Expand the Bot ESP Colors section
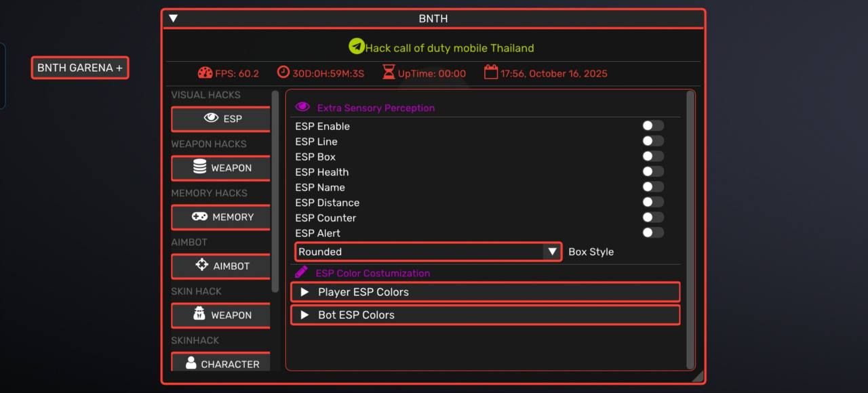 [x=485, y=315]
